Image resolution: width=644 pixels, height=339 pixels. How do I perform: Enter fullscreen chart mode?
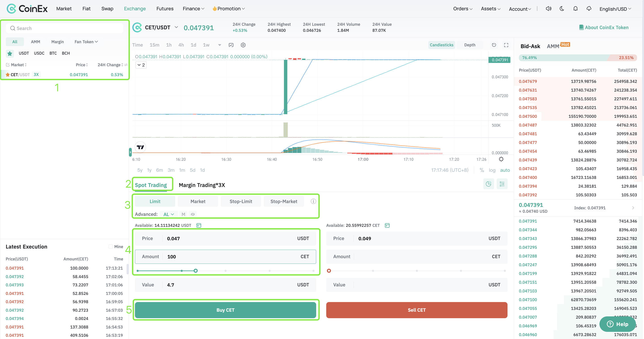tap(506, 45)
